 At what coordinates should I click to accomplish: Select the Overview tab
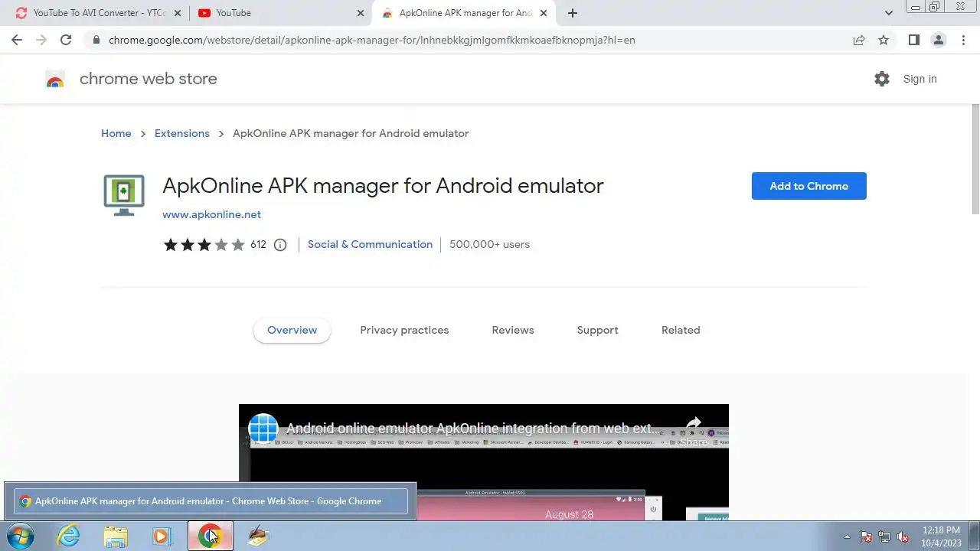(292, 330)
